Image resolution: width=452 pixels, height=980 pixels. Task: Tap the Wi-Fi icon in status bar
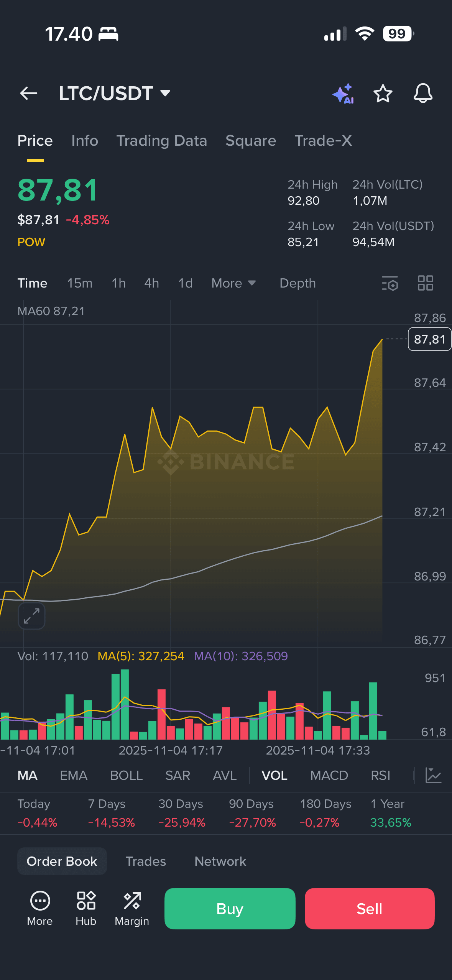pyautogui.click(x=365, y=34)
